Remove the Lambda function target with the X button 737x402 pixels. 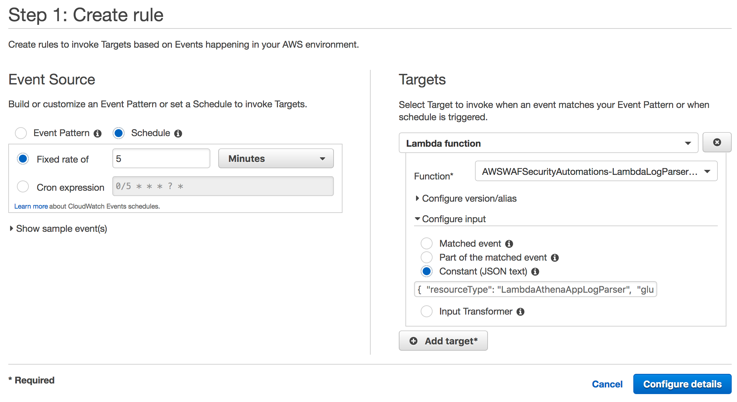pos(717,142)
